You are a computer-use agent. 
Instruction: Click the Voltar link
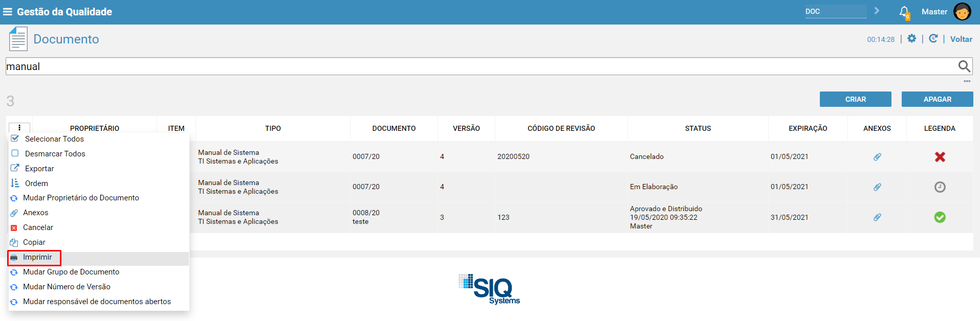pos(961,39)
